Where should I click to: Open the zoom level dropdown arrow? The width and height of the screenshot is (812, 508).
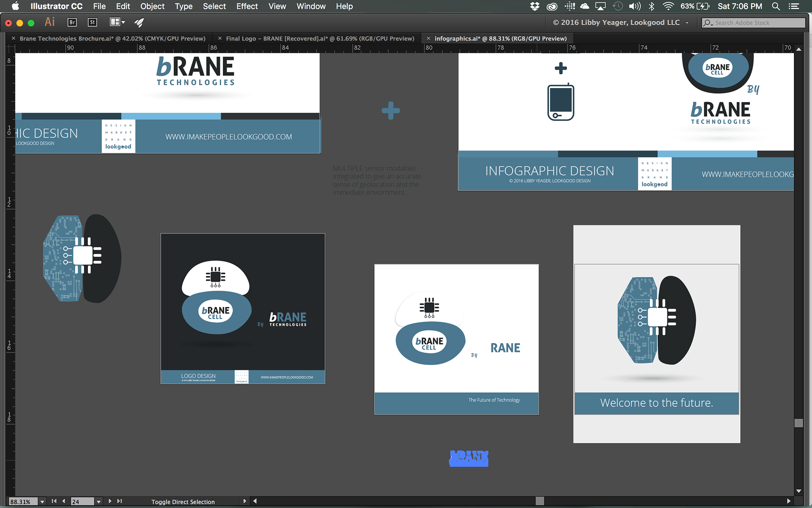pos(42,502)
